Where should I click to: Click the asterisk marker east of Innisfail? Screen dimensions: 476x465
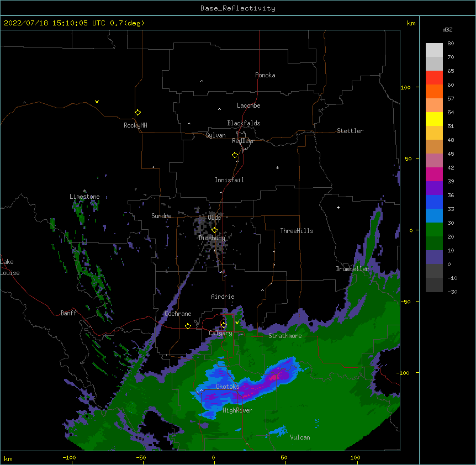pos(277,167)
